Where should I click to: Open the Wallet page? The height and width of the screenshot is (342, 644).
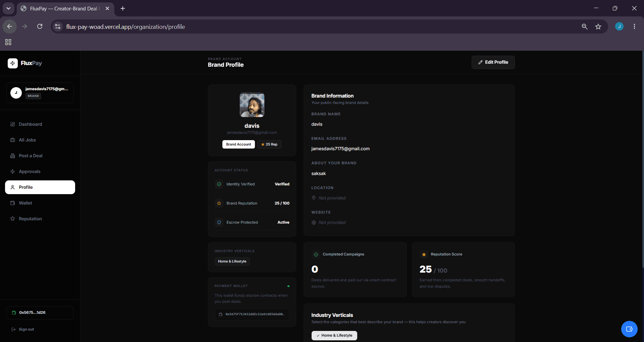point(40,203)
